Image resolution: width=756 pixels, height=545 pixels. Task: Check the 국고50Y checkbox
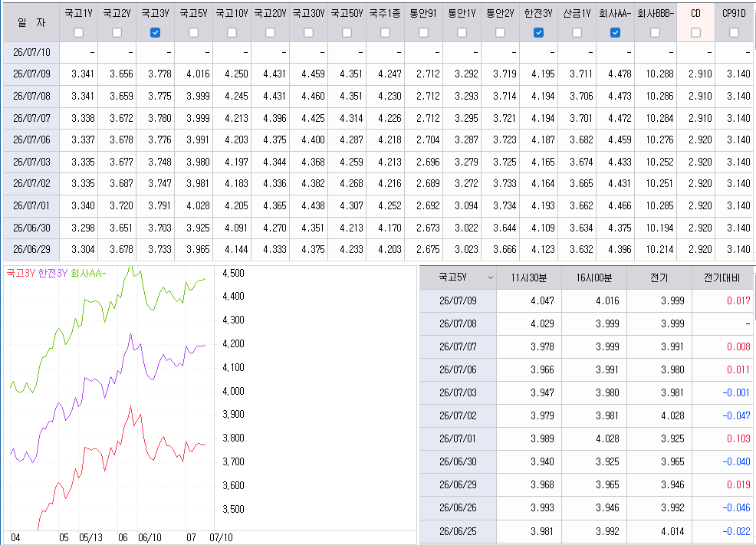[347, 32]
